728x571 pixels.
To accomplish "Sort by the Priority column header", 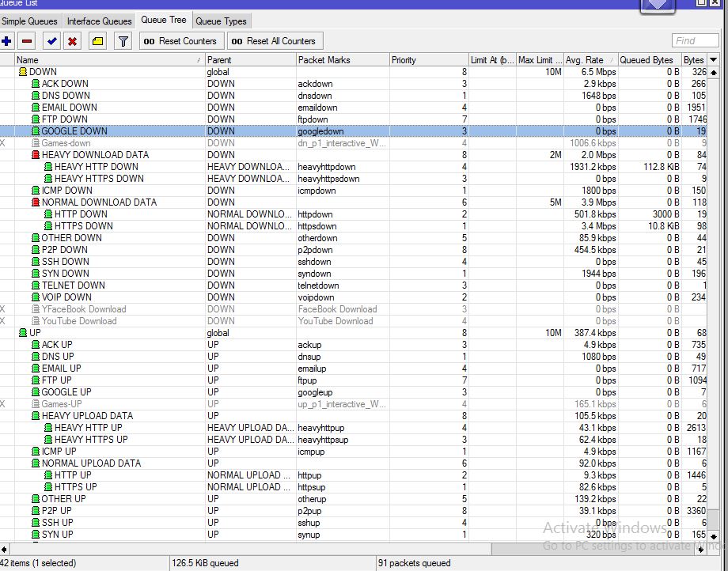I will [x=429, y=60].
